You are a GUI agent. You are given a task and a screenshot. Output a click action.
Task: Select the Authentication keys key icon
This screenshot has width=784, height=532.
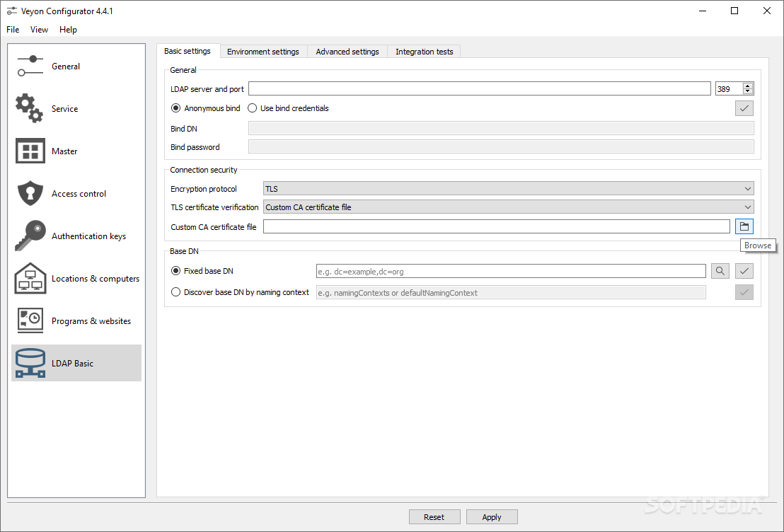click(30, 236)
